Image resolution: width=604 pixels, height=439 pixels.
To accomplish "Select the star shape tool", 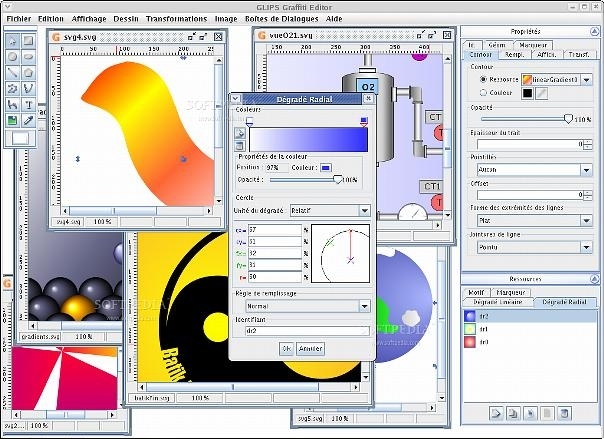I will 12,89.
